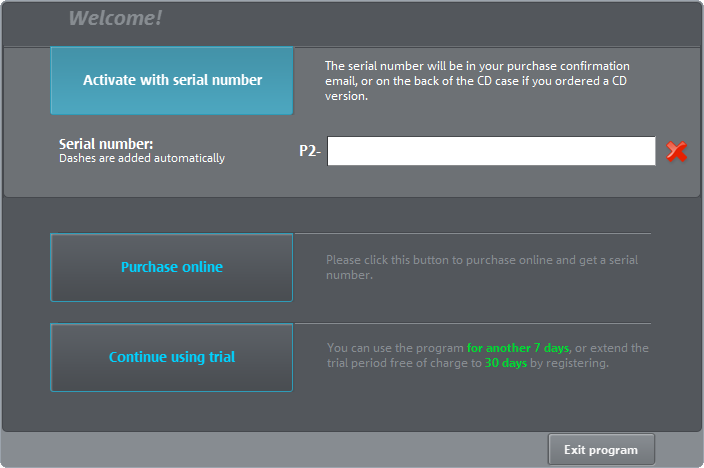This screenshot has width=704, height=468.
Task: Click the Welcome! heading
Action: [115, 18]
